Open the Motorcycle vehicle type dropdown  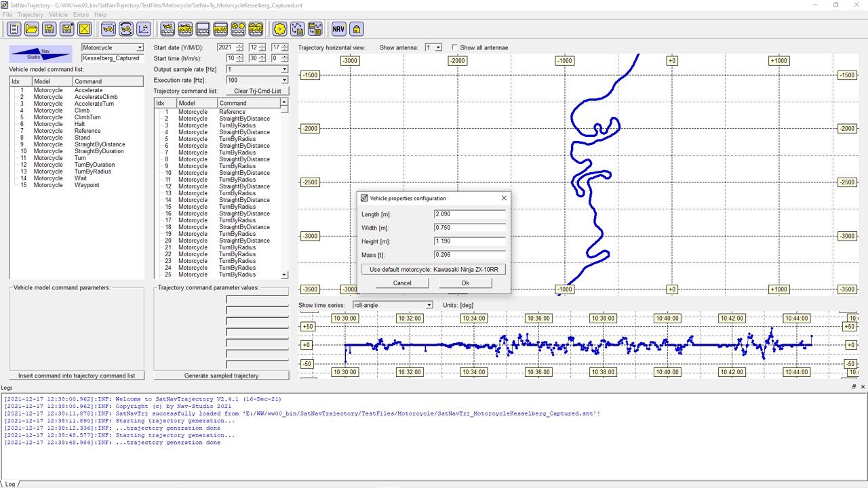pos(140,48)
